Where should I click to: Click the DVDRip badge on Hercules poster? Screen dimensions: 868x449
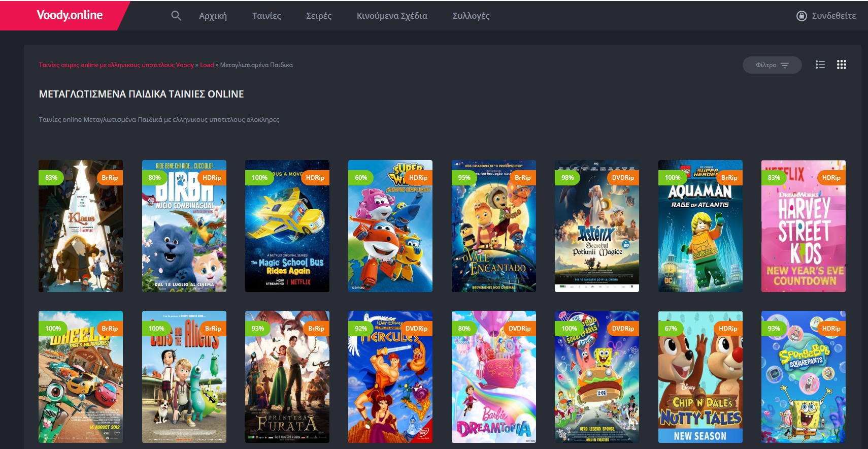[x=416, y=329]
